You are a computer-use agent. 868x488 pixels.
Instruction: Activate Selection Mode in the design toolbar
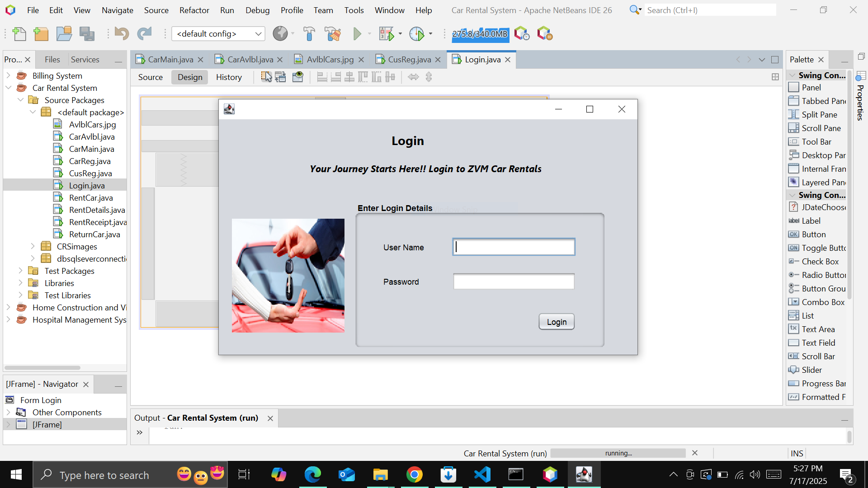(x=265, y=77)
